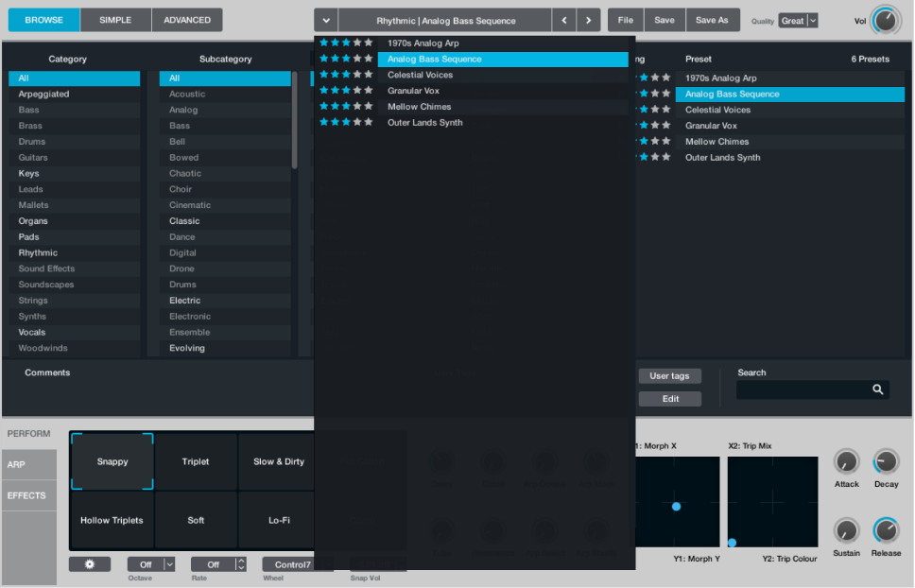Image resolution: width=915 pixels, height=588 pixels.
Task: Adjust the Sustain knob
Action: pos(846,530)
